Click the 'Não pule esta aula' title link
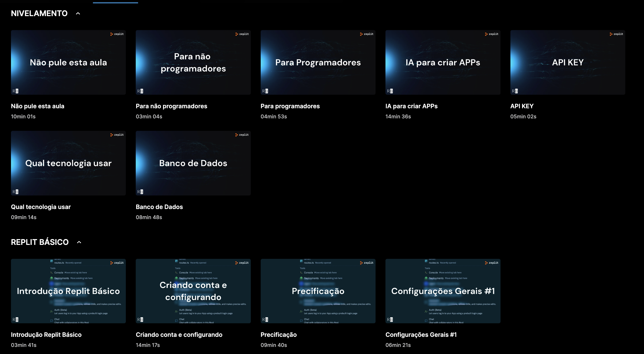The width and height of the screenshot is (644, 354). pos(37,106)
